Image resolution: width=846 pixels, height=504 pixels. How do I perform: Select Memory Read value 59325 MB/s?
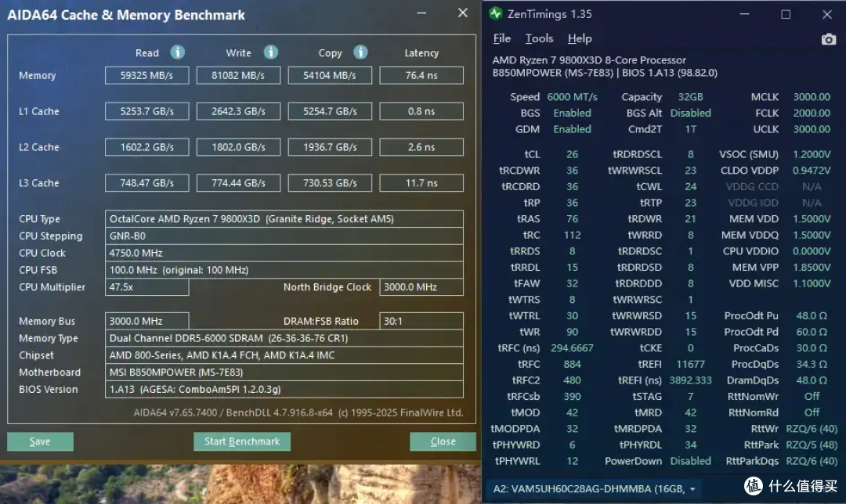(146, 75)
